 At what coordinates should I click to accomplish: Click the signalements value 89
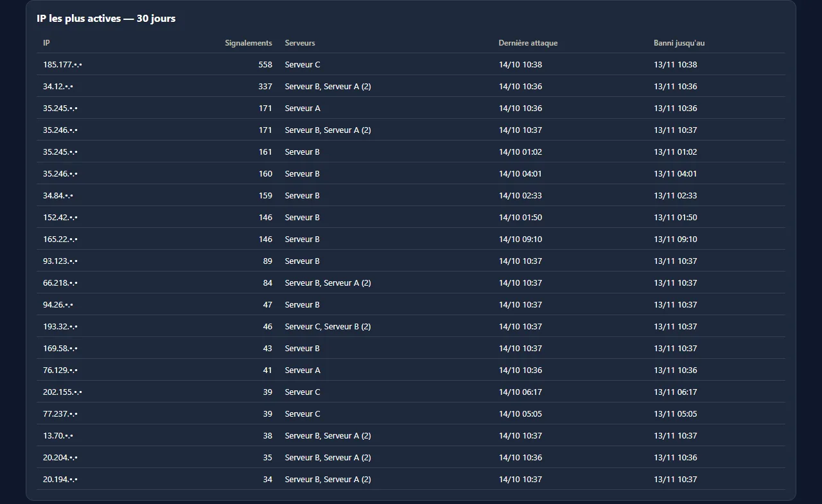pos(267,261)
